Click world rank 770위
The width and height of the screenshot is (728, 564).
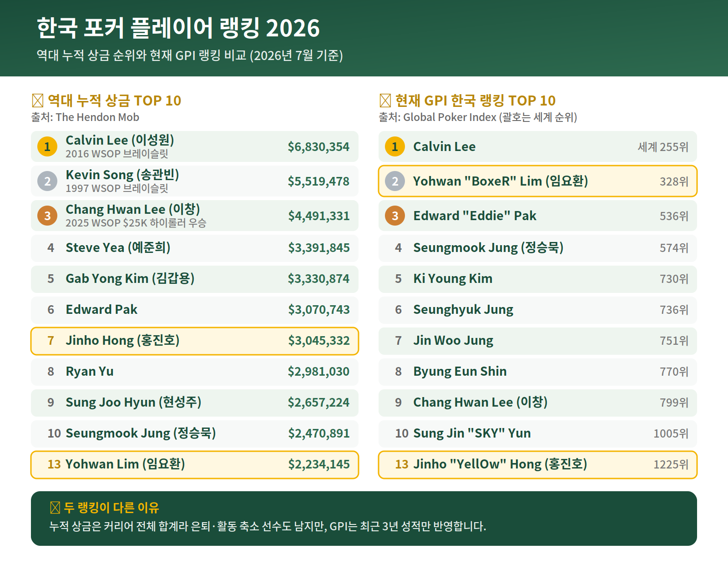[x=674, y=372]
